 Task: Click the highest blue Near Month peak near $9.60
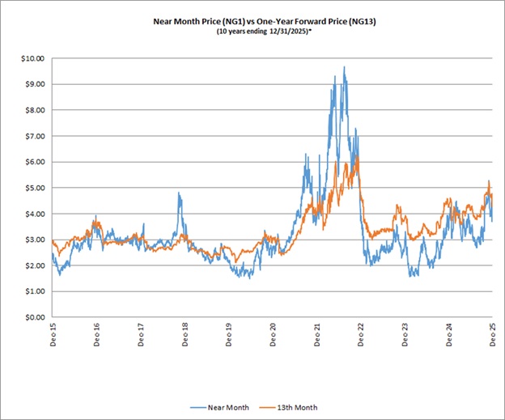click(345, 68)
